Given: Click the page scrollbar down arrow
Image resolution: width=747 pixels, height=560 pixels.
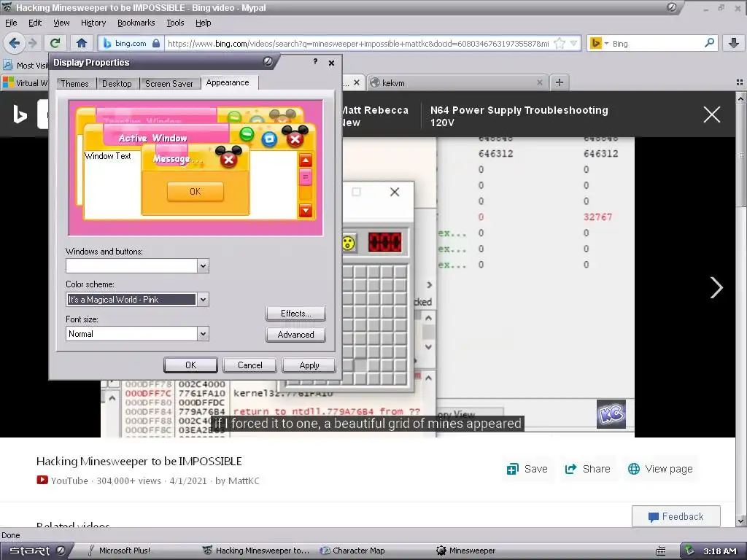Looking at the screenshot, I should pyautogui.click(x=741, y=521).
